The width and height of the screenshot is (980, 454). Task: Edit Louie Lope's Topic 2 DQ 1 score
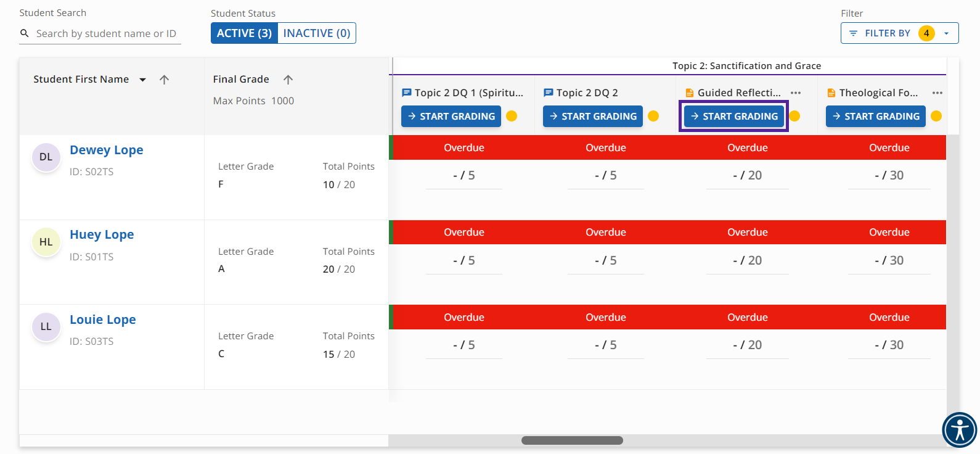click(x=464, y=345)
